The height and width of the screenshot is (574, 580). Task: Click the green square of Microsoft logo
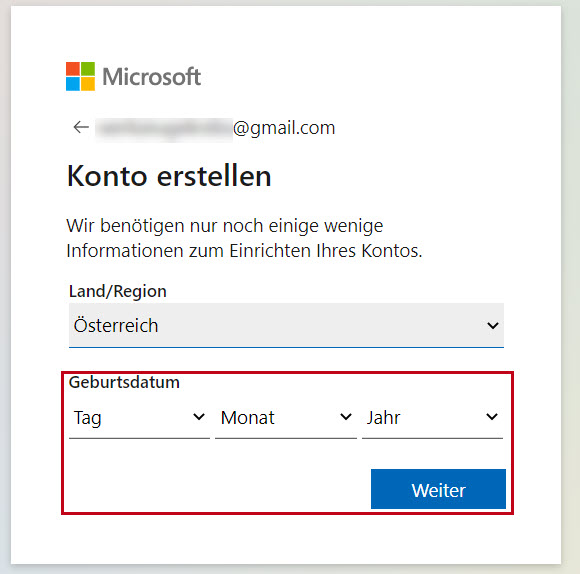coord(88,69)
